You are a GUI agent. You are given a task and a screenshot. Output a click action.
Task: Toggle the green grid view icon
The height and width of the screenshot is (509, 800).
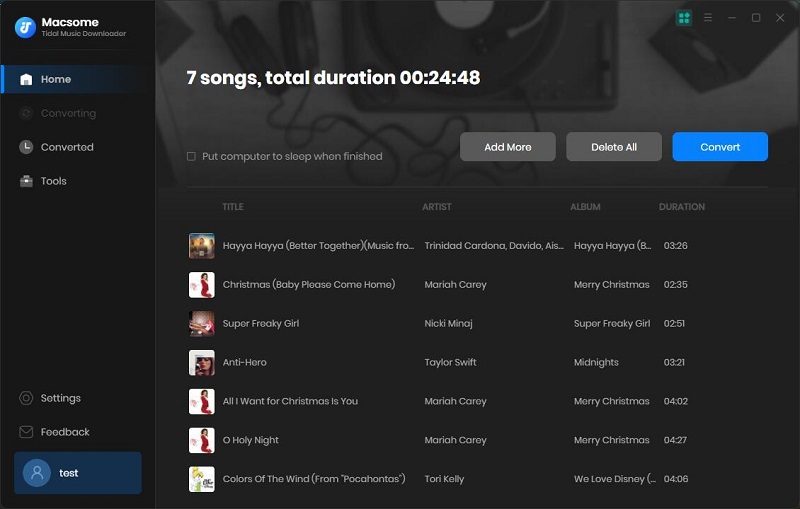[x=684, y=18]
